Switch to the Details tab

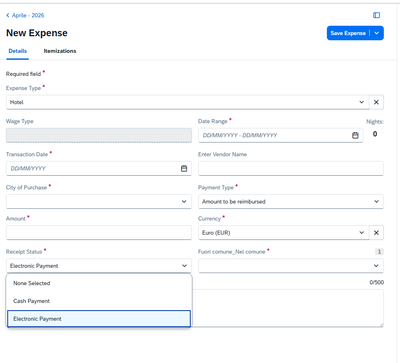(x=18, y=51)
